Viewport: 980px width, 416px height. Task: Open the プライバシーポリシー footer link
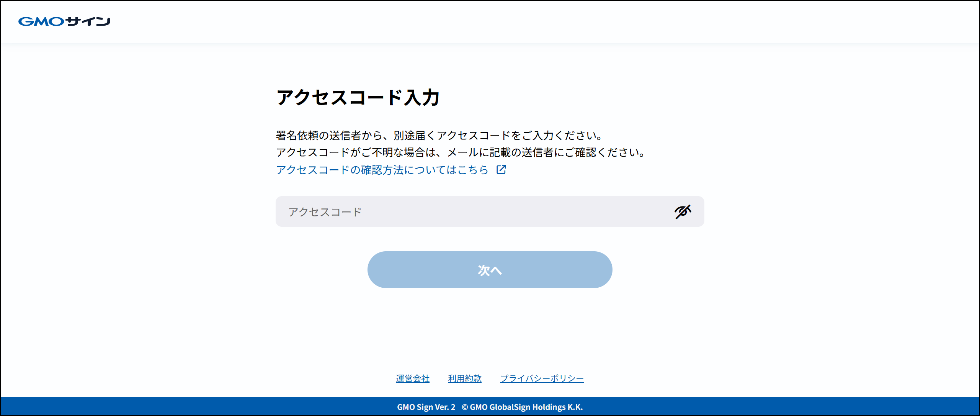(542, 378)
